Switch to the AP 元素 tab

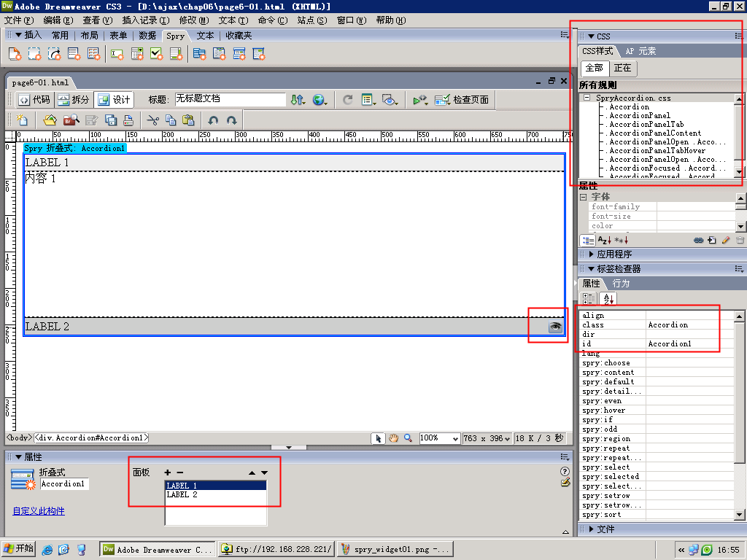point(640,51)
